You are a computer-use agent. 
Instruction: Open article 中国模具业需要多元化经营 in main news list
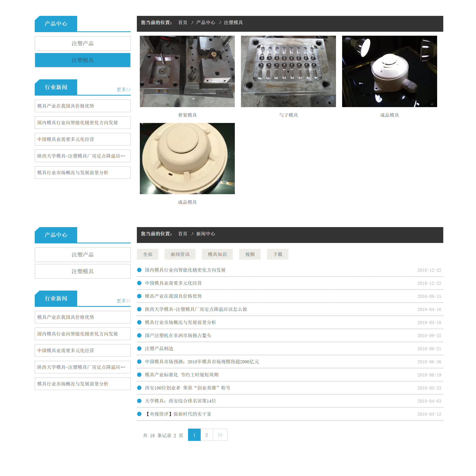[x=173, y=283]
